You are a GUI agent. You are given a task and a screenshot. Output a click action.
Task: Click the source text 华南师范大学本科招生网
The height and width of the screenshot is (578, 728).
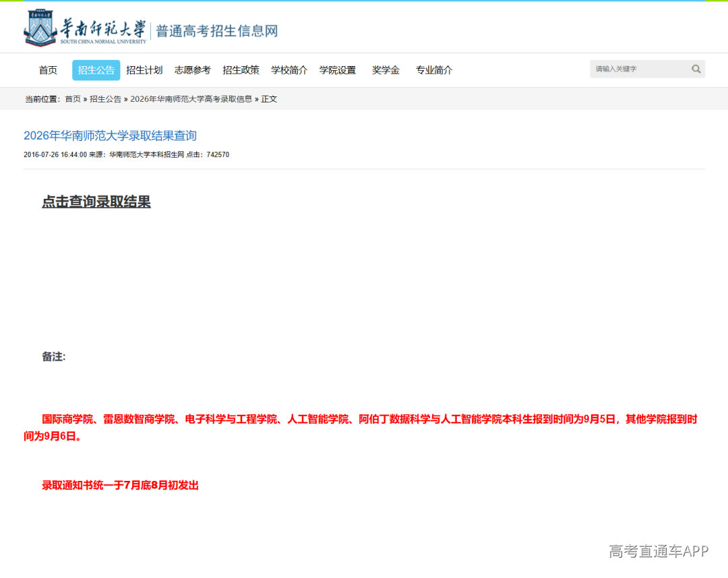(147, 154)
